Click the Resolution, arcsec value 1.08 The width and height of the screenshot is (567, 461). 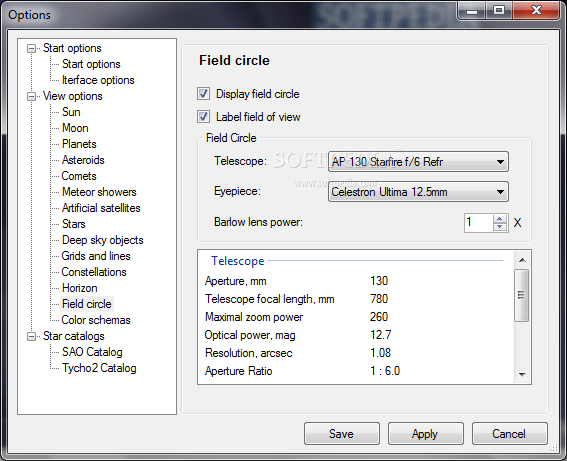(380, 353)
